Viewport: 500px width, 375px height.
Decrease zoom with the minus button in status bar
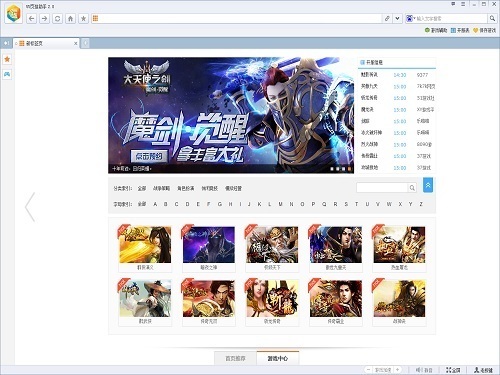click(x=368, y=370)
